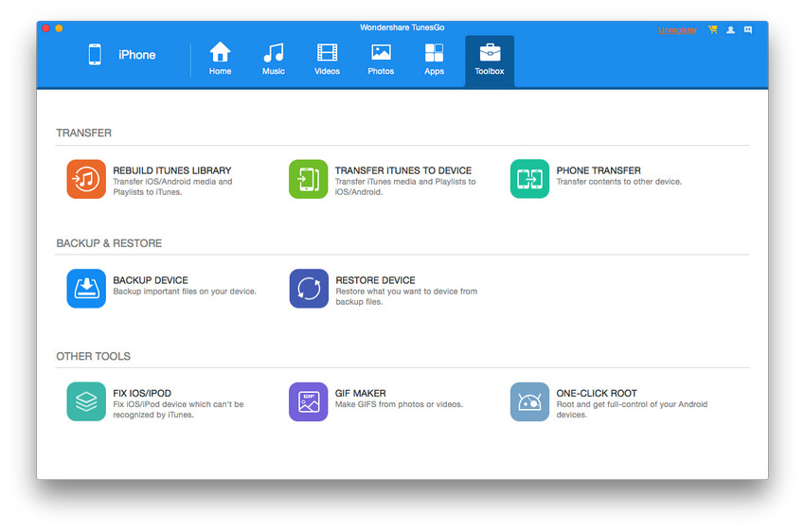
Task: Open the Apps tab
Action: click(x=434, y=59)
